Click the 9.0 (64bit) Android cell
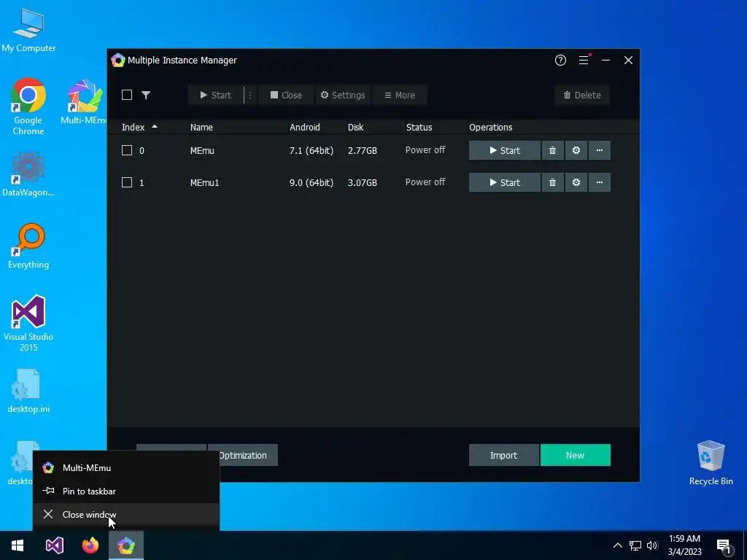Image resolution: width=747 pixels, height=560 pixels. pos(311,182)
